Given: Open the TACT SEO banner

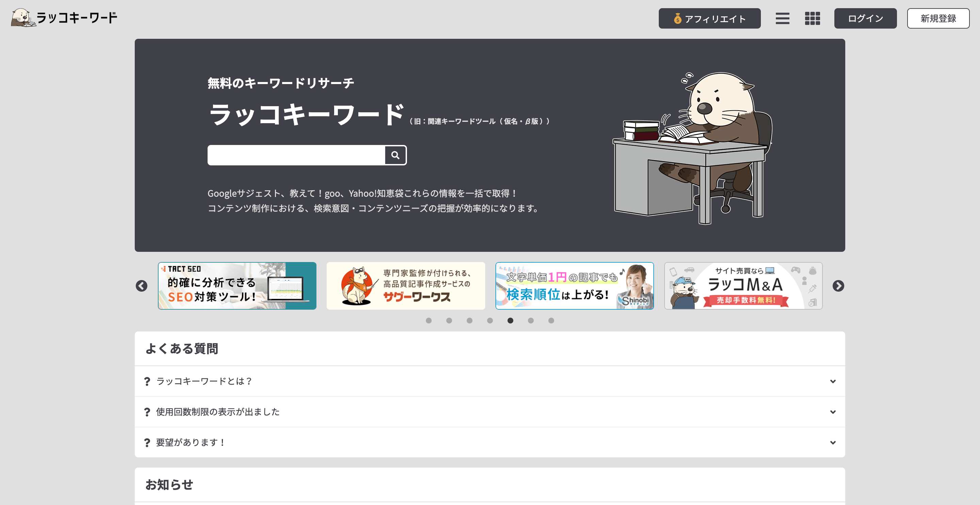Looking at the screenshot, I should click(237, 286).
